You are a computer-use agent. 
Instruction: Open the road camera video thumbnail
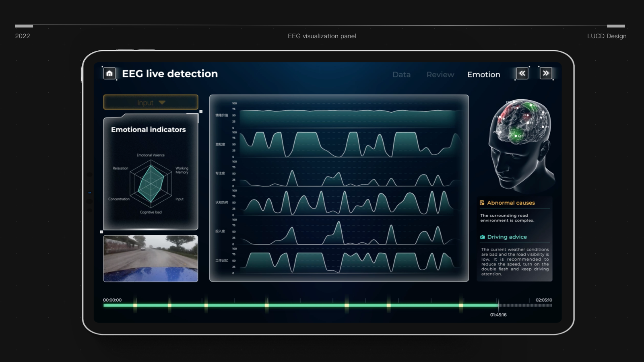(x=150, y=258)
